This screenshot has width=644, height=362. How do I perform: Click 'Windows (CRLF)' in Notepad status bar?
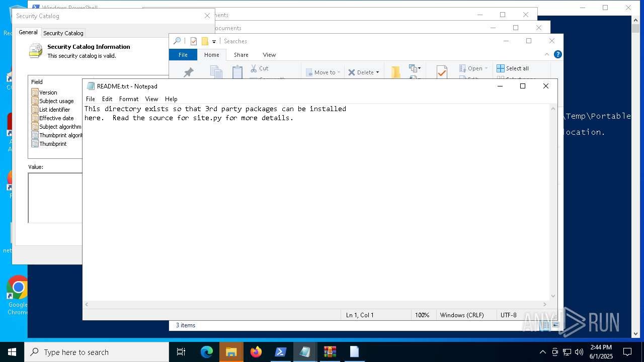click(x=462, y=315)
